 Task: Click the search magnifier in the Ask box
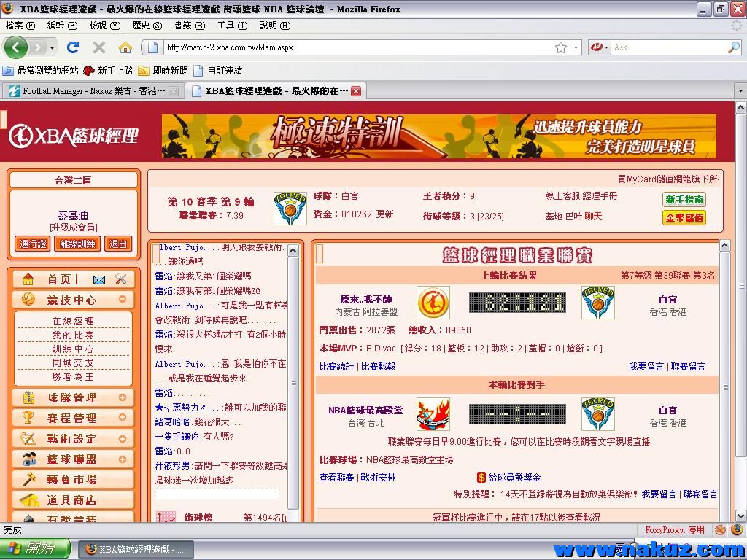[x=734, y=47]
